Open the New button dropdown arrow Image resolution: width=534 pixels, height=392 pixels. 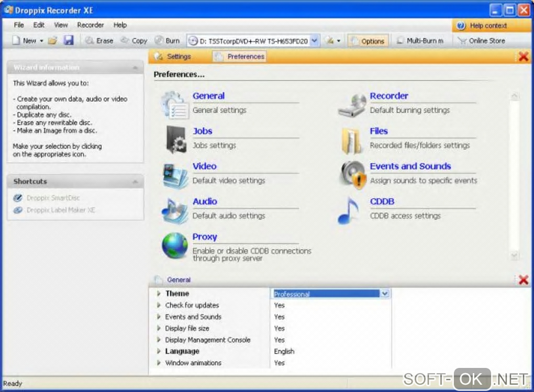[41, 41]
